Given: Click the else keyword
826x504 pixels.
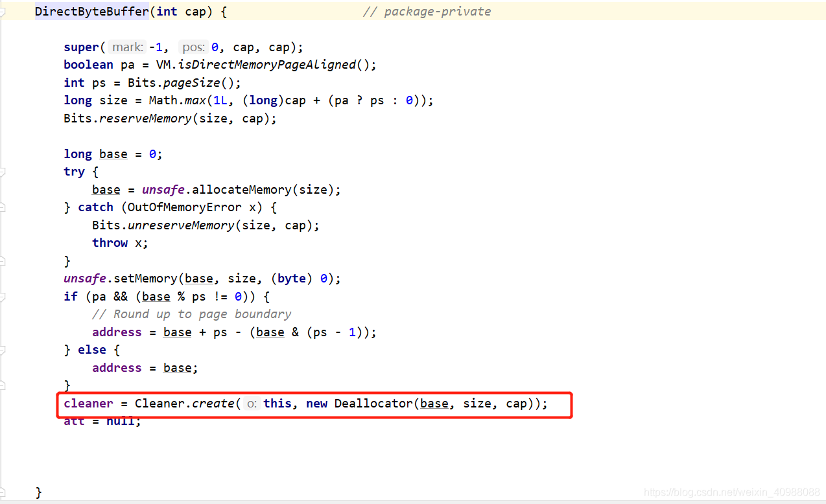Looking at the screenshot, I should [92, 350].
